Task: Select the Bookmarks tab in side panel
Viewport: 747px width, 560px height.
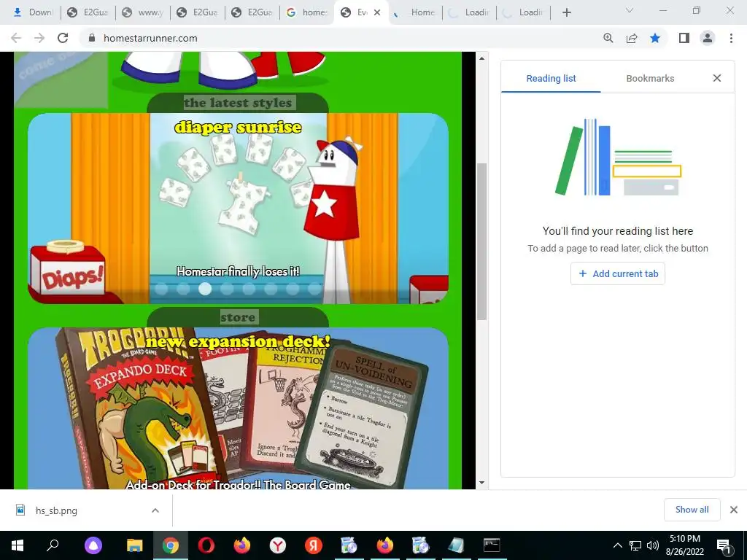Action: 650,79
